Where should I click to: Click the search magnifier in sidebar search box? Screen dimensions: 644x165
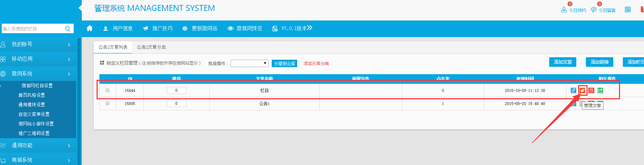(68, 29)
